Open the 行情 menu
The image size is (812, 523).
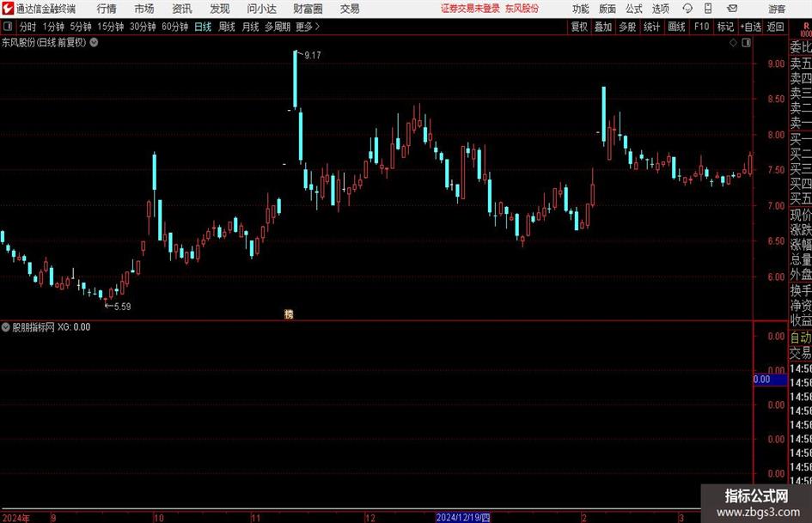(x=107, y=9)
